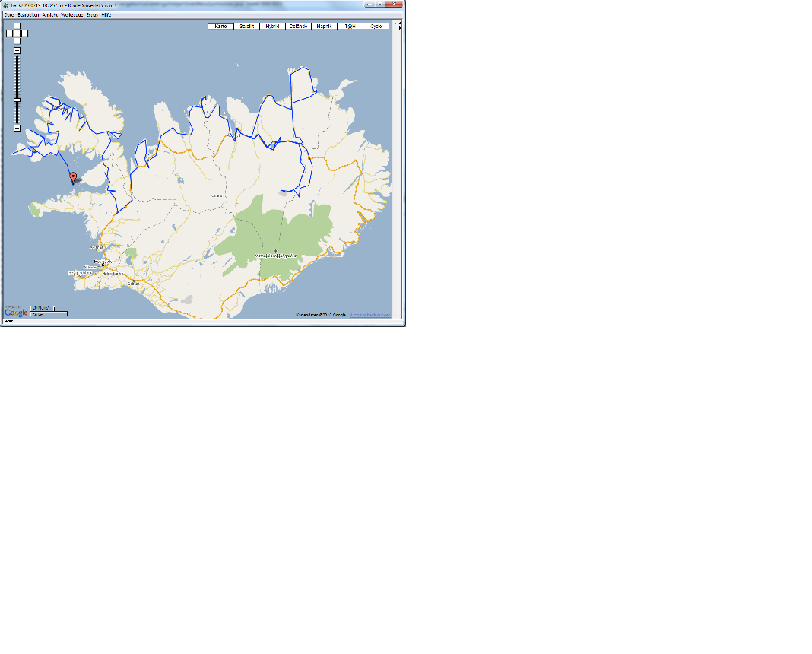Click the zoom in plus button
The image size is (812, 654).
point(17,51)
